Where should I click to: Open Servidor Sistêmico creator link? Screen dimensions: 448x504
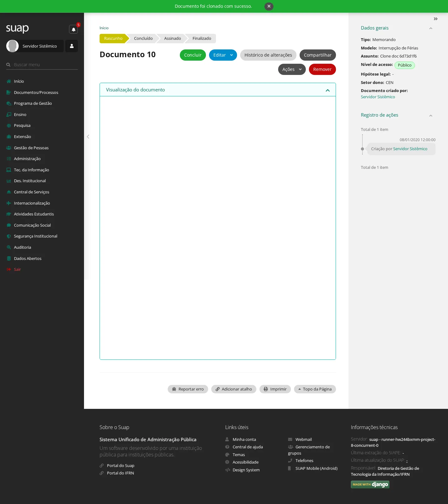tap(378, 97)
